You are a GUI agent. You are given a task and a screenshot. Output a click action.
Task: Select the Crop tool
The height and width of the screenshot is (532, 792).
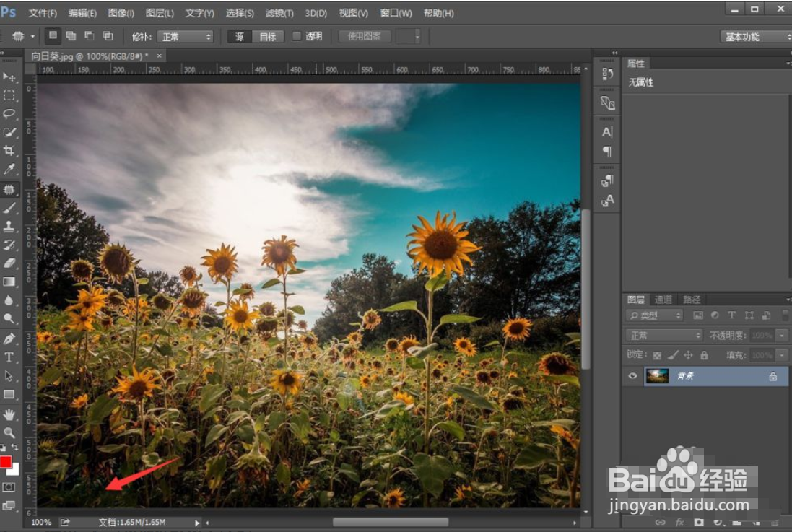(9, 151)
